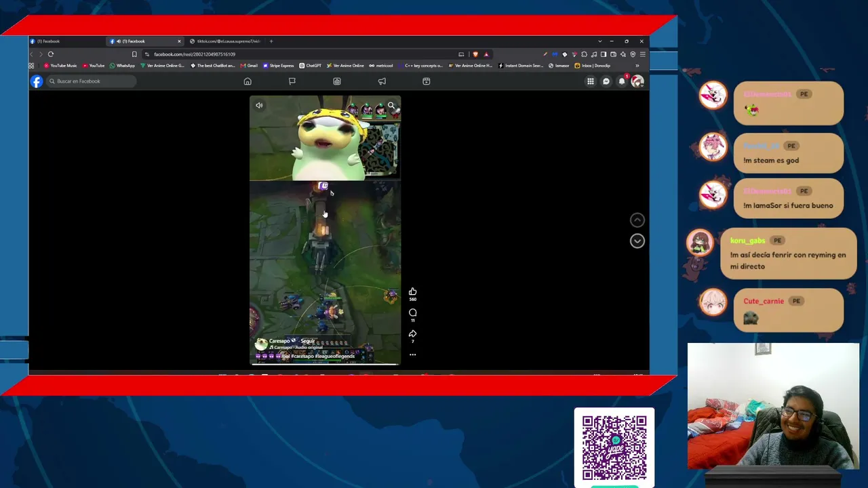Open the ChatGPT bookmark

click(311, 66)
